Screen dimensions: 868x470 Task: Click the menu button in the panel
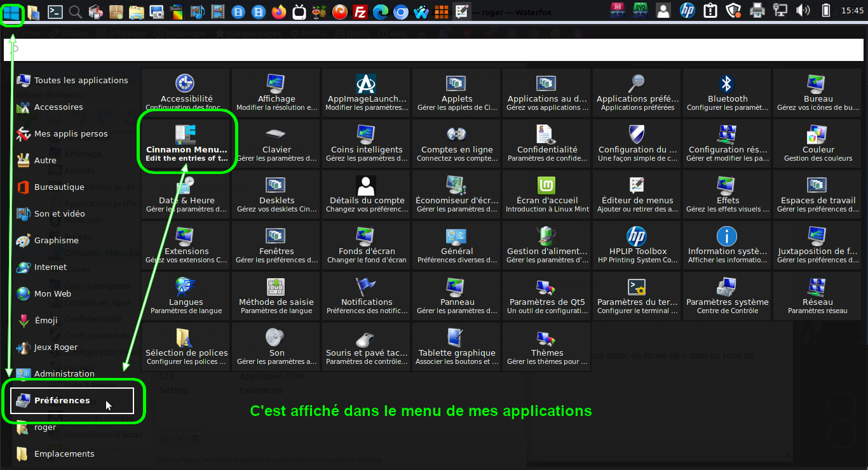click(12, 12)
